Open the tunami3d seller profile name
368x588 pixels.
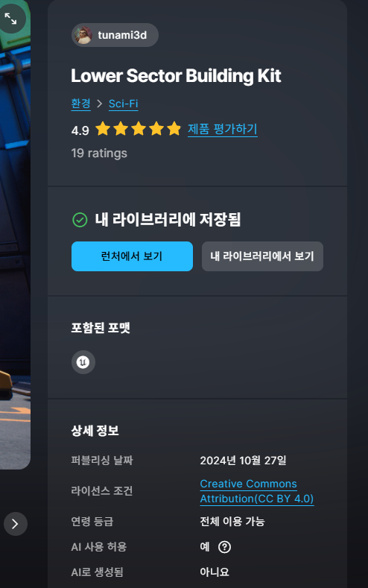tap(122, 35)
